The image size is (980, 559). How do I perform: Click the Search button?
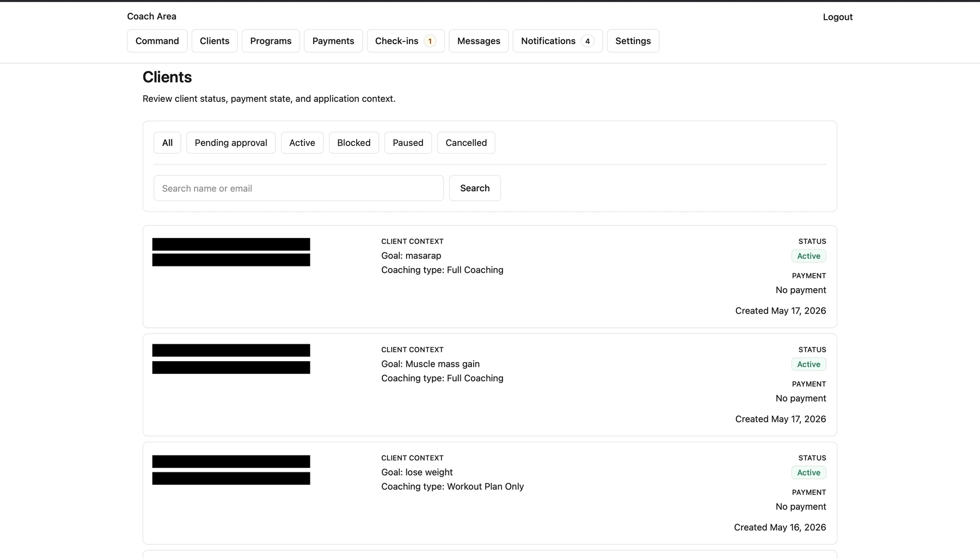pos(475,188)
